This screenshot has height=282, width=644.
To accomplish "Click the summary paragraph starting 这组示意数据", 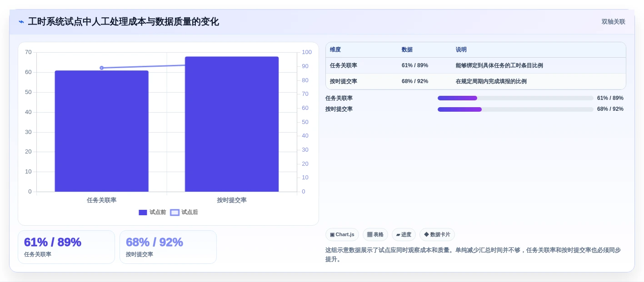I will [473, 255].
